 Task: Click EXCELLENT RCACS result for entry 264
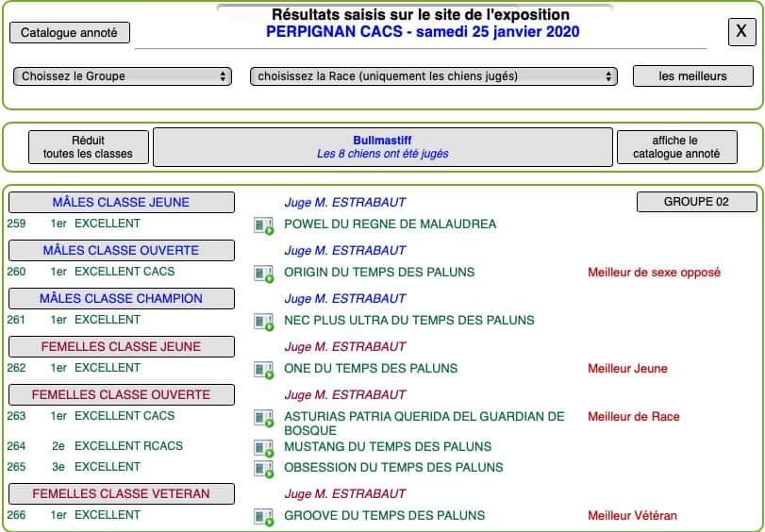coord(129,446)
